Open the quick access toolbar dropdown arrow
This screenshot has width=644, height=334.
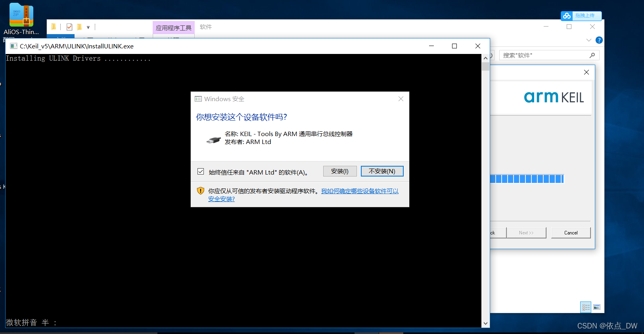(88, 27)
